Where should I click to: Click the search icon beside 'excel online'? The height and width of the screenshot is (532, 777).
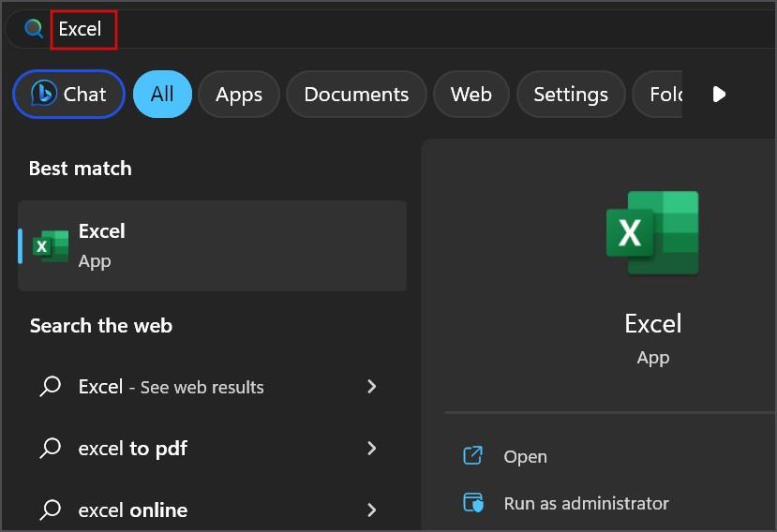50,510
